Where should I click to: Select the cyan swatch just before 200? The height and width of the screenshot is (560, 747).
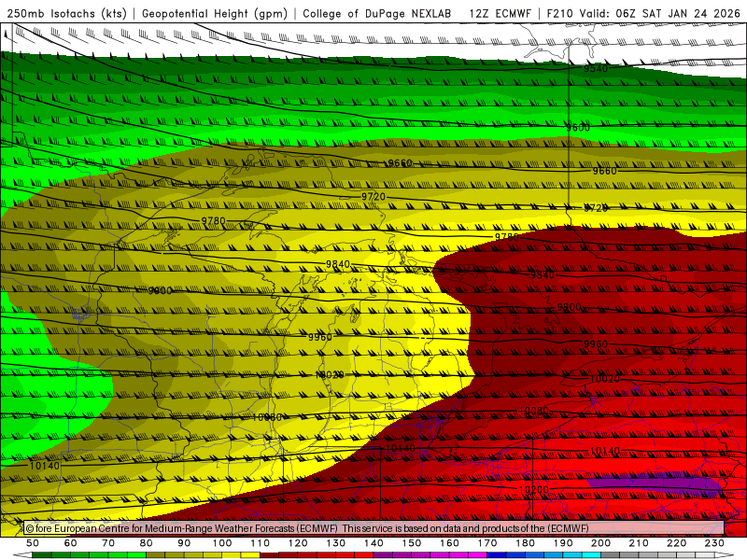(x=591, y=554)
